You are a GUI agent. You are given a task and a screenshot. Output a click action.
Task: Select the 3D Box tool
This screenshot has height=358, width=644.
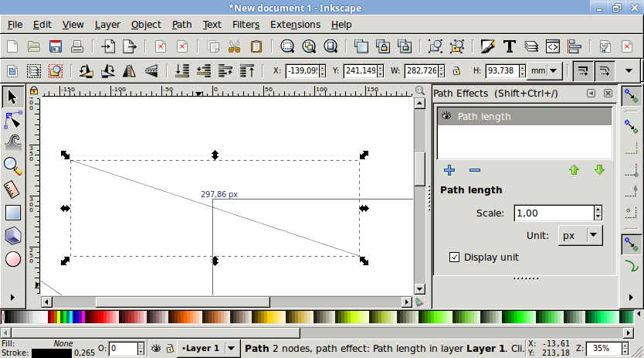tap(13, 235)
